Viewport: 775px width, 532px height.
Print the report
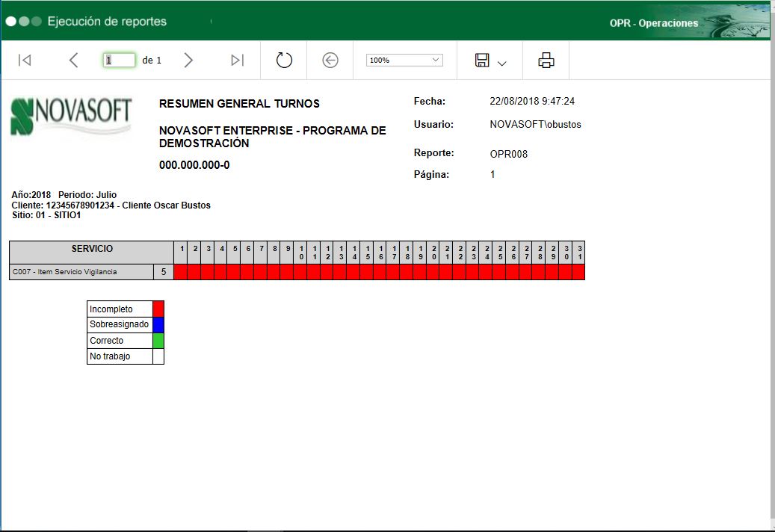(x=546, y=61)
